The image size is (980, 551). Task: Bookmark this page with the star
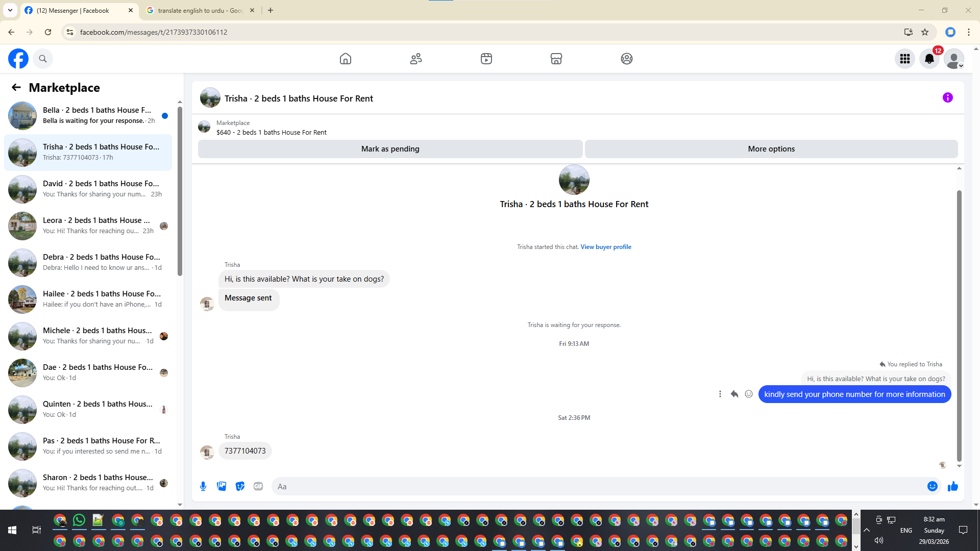pos(925,32)
